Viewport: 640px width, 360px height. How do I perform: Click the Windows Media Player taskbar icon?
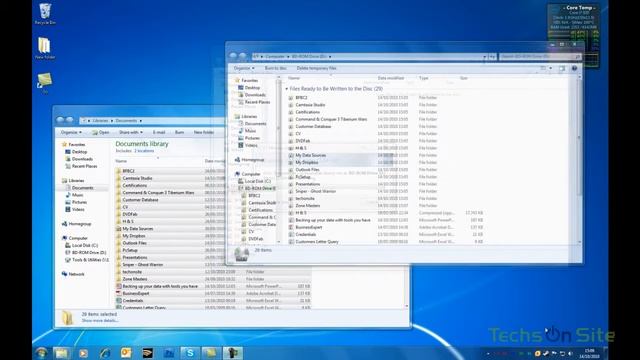[x=83, y=353]
